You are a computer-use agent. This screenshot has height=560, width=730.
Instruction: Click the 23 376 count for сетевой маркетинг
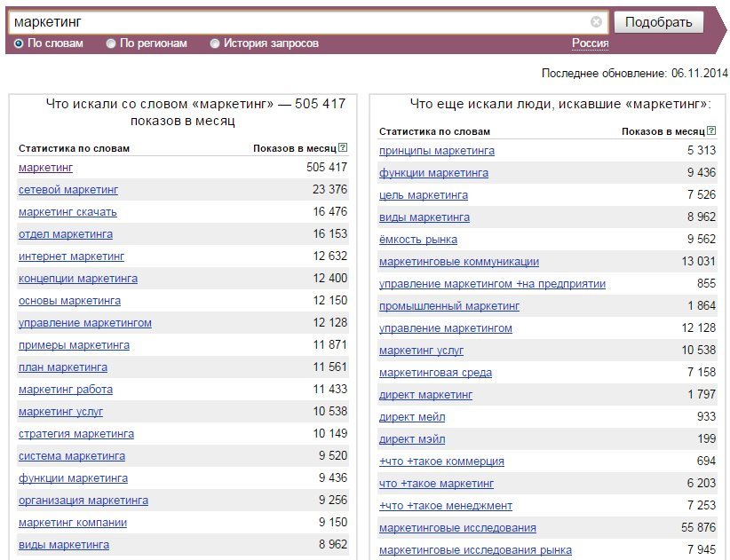(x=329, y=189)
